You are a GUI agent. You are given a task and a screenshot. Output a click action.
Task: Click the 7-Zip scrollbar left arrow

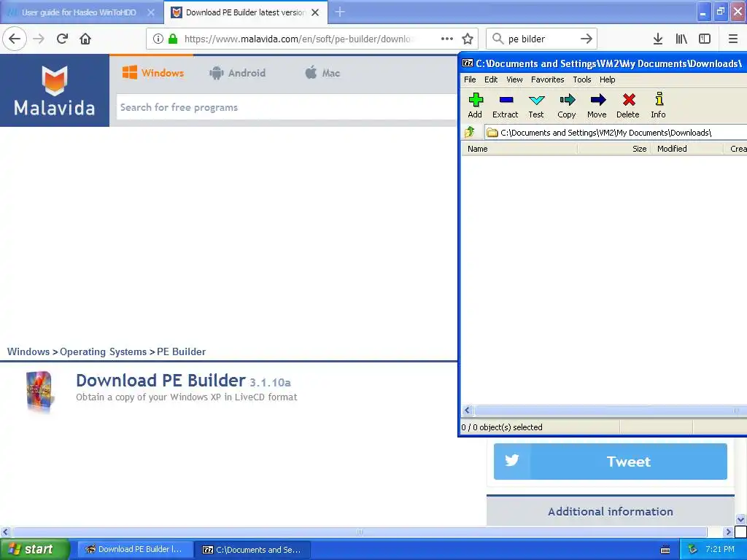pos(468,410)
